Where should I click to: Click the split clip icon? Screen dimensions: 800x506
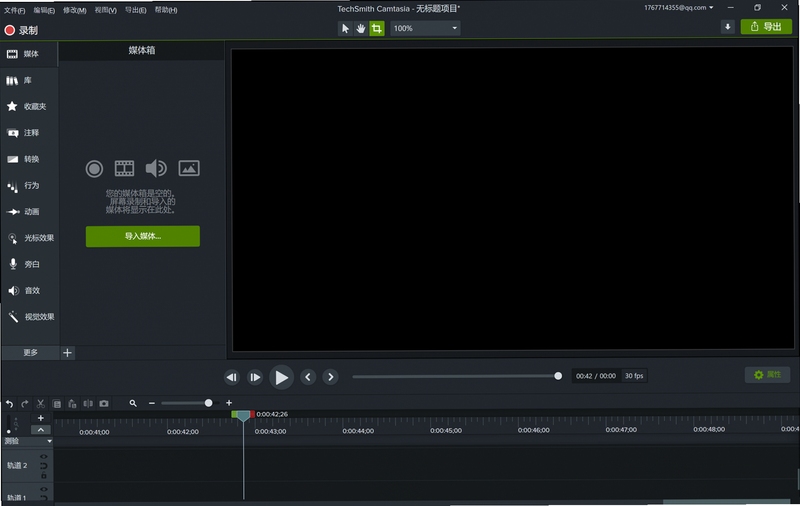[88, 403]
